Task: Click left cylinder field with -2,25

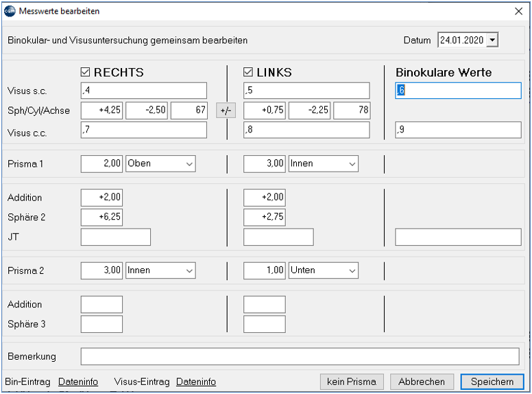Action: 309,111
